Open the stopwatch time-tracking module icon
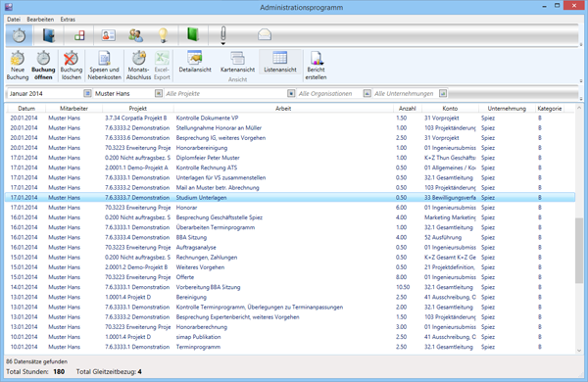The image size is (588, 382). tap(20, 35)
